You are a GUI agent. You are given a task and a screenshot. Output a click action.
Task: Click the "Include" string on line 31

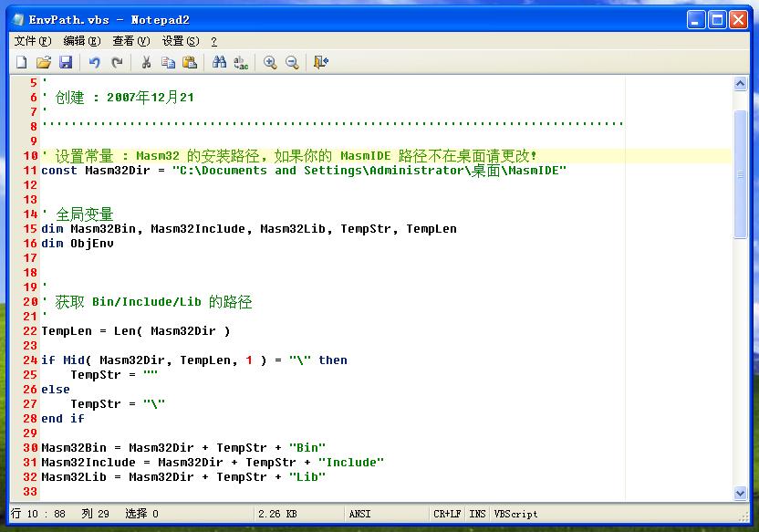click(x=351, y=463)
